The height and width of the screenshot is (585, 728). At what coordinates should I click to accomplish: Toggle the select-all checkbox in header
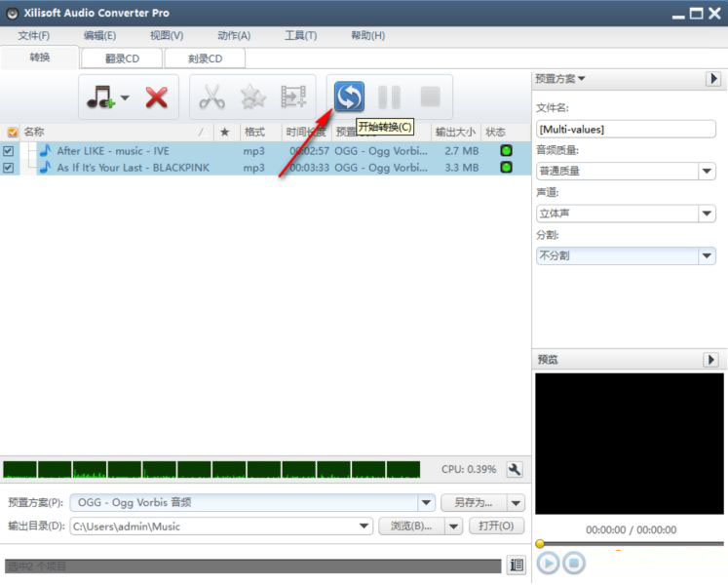[x=13, y=133]
